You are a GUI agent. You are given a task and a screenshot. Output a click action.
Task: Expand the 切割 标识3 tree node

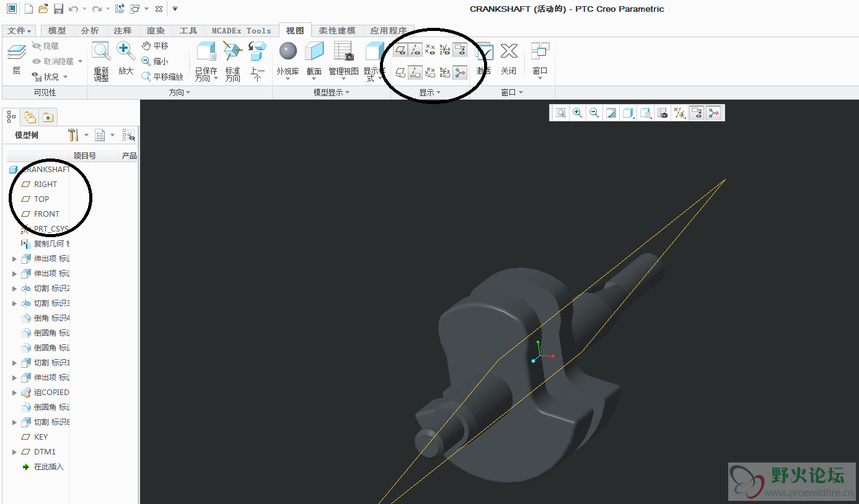point(15,303)
